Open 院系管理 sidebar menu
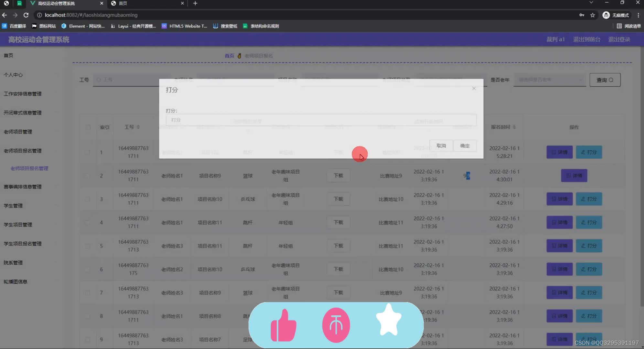644x349 pixels. click(x=13, y=263)
